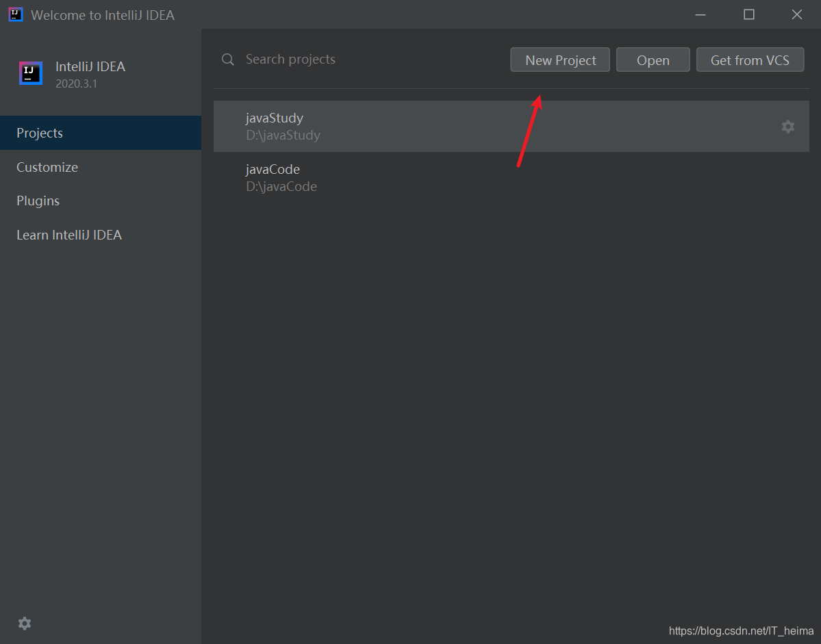
Task: Click the D:\javaCode path text
Action: pyautogui.click(x=281, y=186)
